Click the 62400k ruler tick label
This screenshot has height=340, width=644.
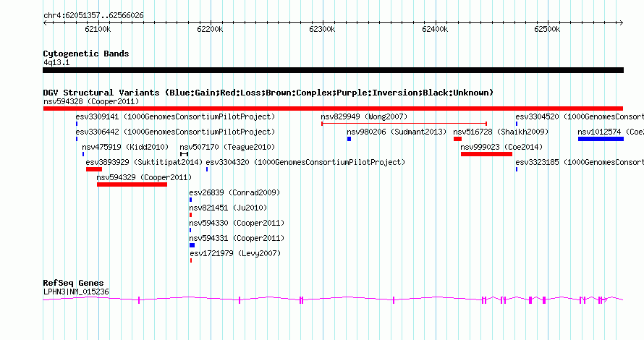pos(435,29)
